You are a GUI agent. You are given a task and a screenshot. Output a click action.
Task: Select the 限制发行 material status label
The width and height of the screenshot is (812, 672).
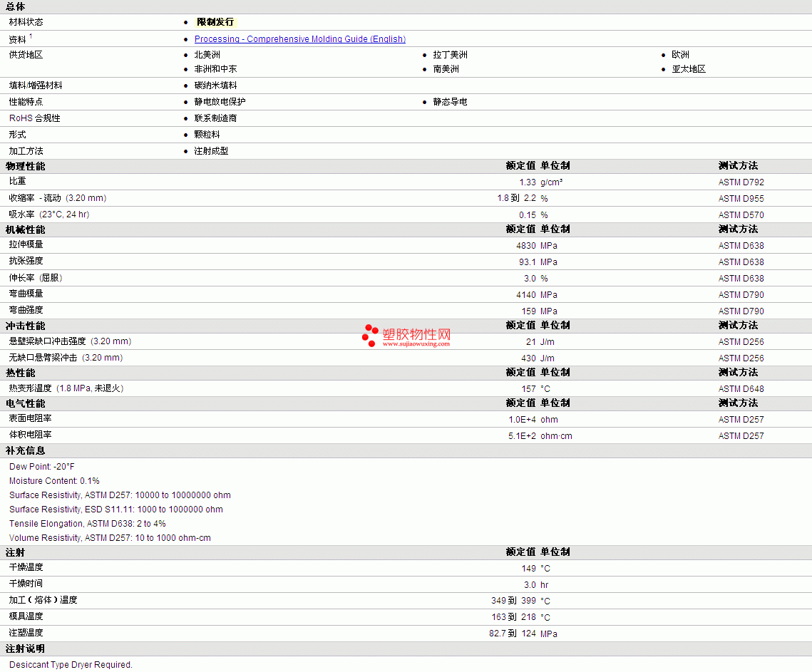tap(215, 22)
